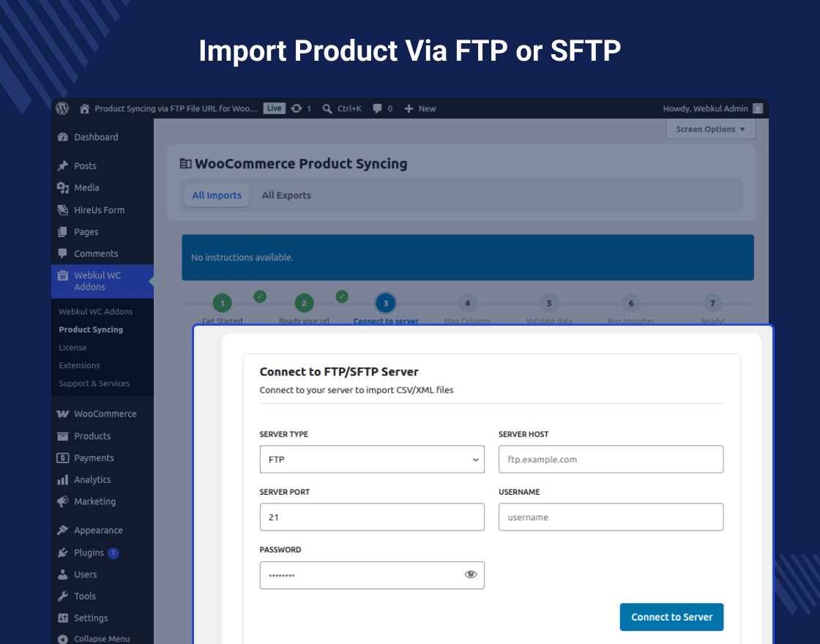Focus the Server Port input field
The image size is (820, 644).
[x=372, y=517]
